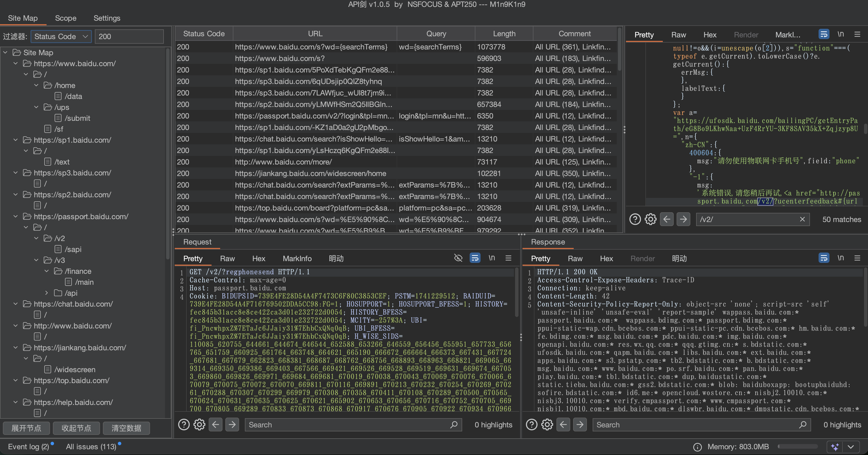The width and height of the screenshot is (868, 455).
Task: Click the magnifier icon in Request search
Action: coord(454,424)
